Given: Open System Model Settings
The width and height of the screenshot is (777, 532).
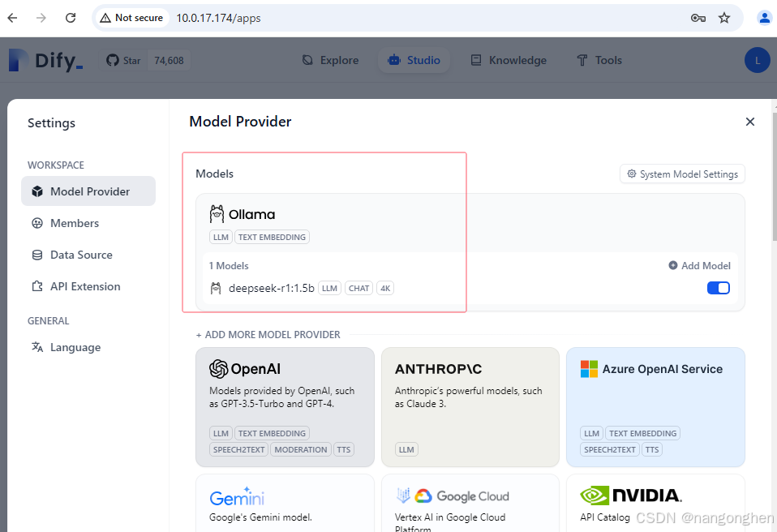Looking at the screenshot, I should [x=682, y=174].
